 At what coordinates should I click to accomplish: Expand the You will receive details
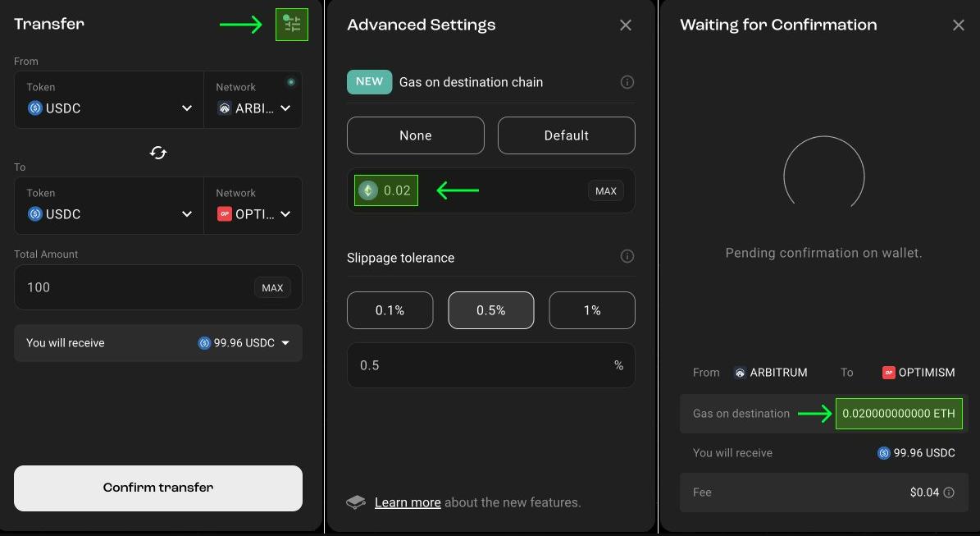pos(285,343)
